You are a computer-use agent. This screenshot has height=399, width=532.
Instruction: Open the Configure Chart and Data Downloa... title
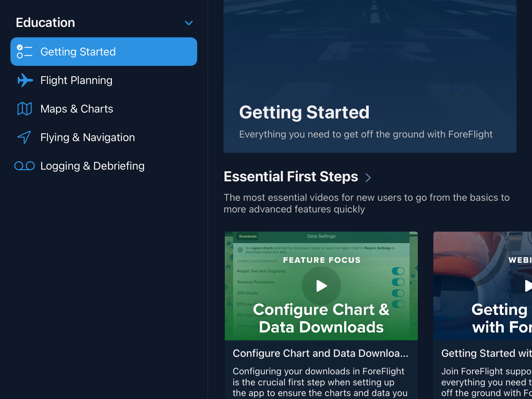321,353
